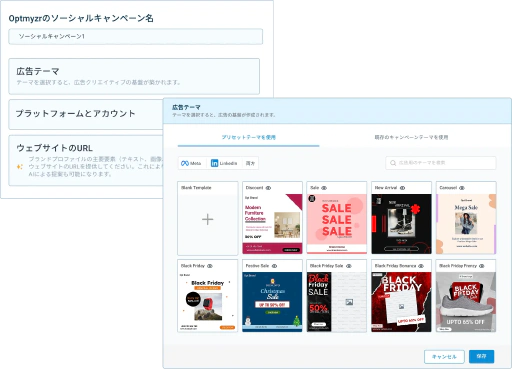The image size is (512, 369).
Task: Click the blue 保存 button
Action: coord(481,356)
